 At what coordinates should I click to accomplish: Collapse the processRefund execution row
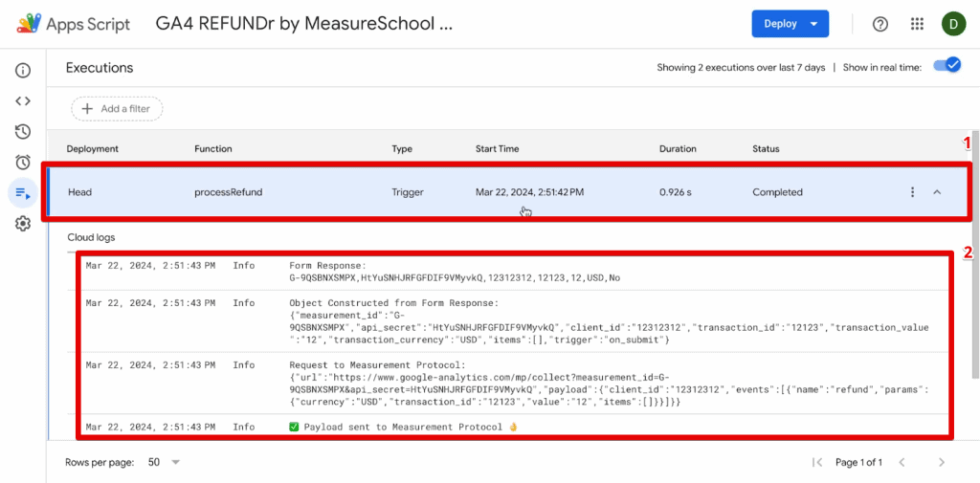click(937, 192)
